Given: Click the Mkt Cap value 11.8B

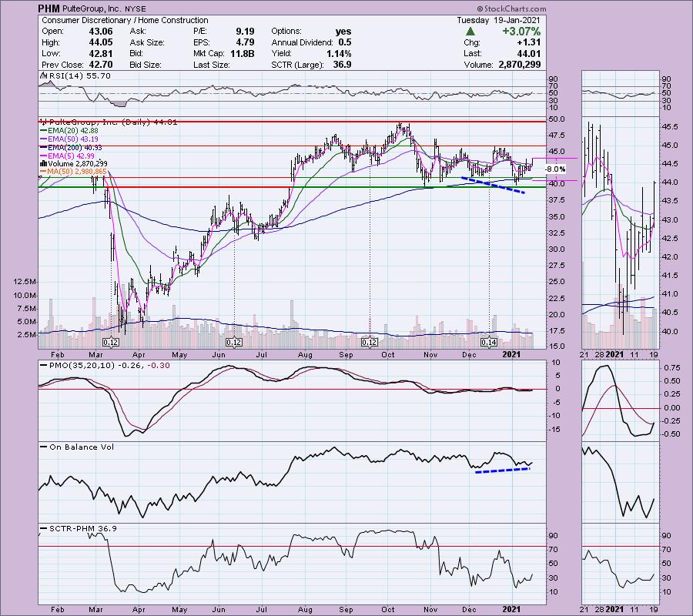Looking at the screenshot, I should coord(243,53).
